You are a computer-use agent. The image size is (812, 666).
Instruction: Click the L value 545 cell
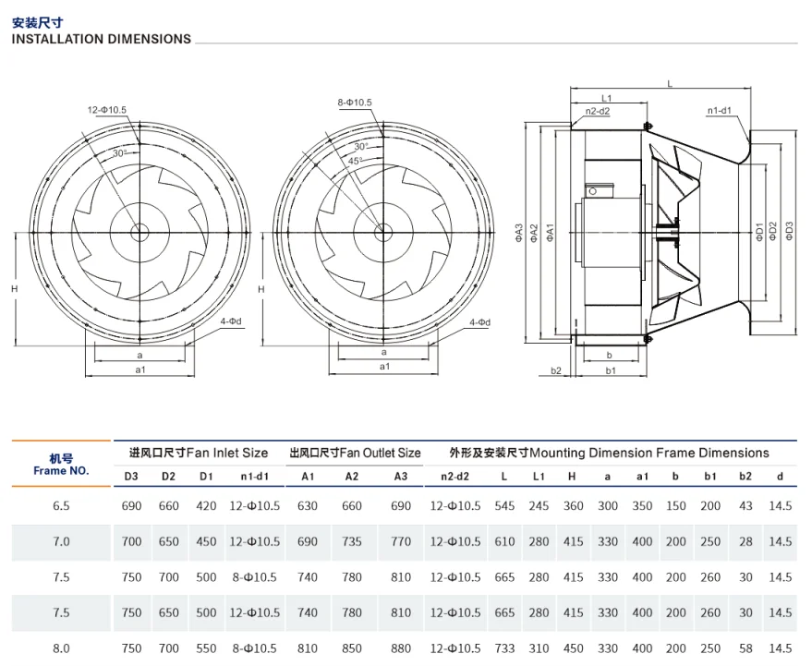[504, 506]
